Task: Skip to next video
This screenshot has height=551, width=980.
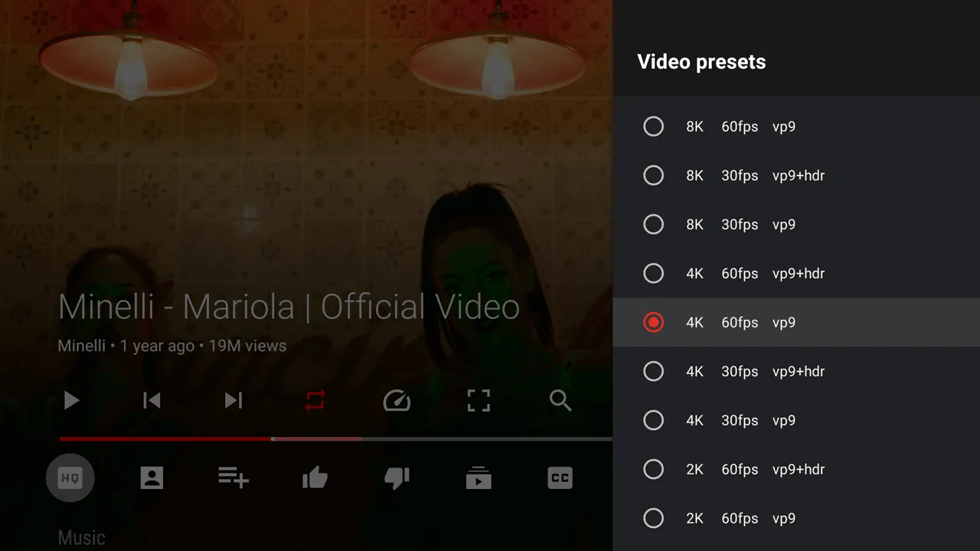Action: coord(234,400)
